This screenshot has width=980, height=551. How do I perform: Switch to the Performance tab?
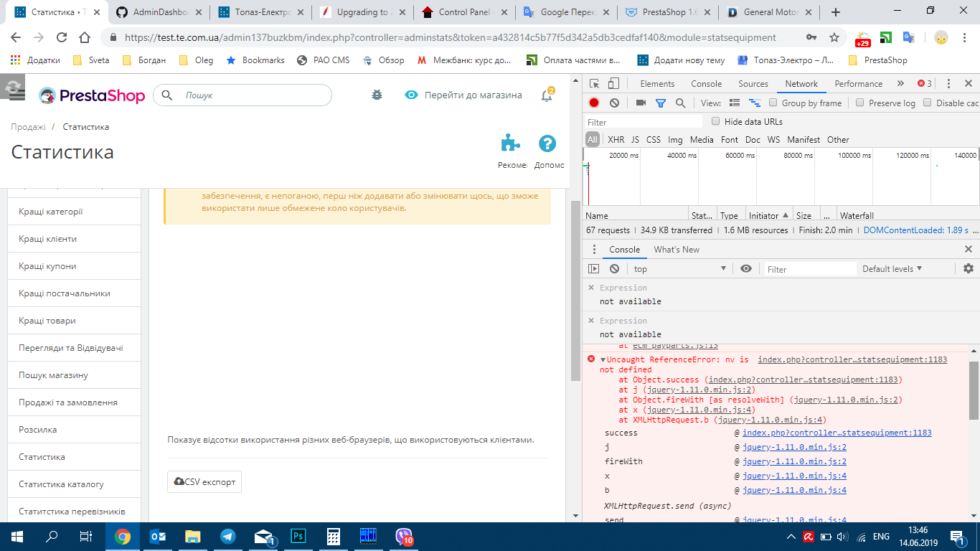[858, 84]
